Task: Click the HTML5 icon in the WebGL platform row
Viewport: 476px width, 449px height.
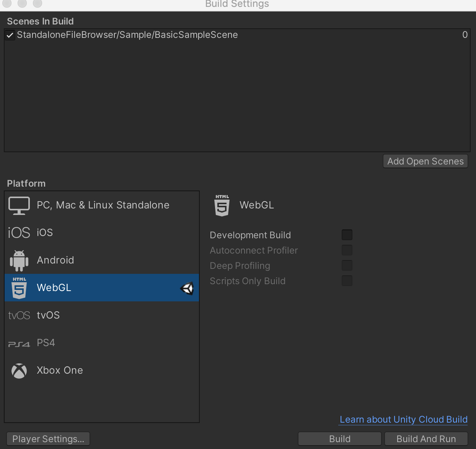Action: [x=19, y=288]
